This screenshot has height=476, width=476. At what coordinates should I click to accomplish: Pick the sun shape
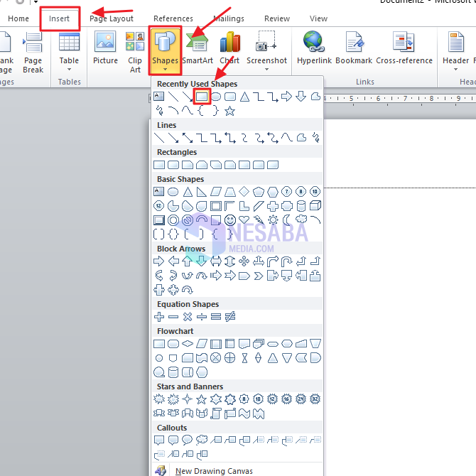273,220
